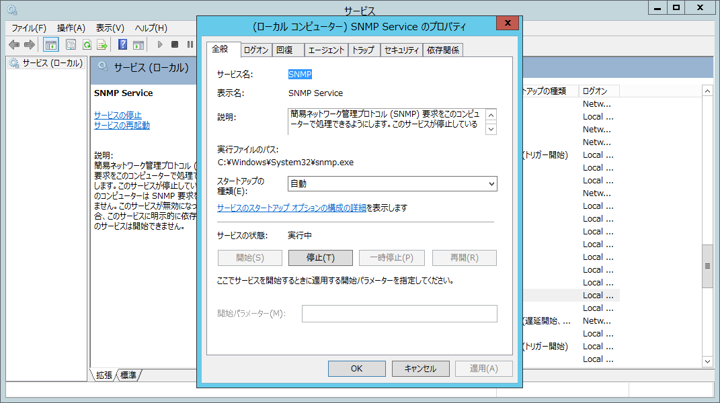Toggle the show/hide console tree toolbar icon
720x403 pixels.
coord(51,45)
